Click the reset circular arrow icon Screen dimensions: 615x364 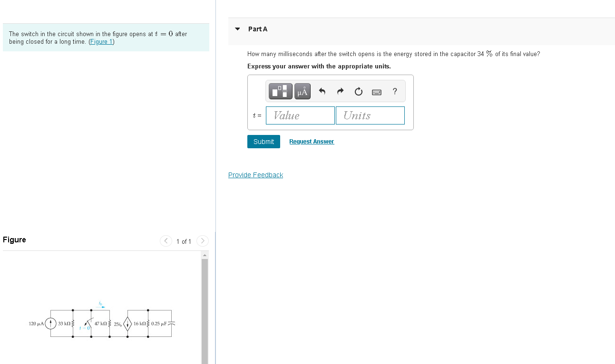359,91
